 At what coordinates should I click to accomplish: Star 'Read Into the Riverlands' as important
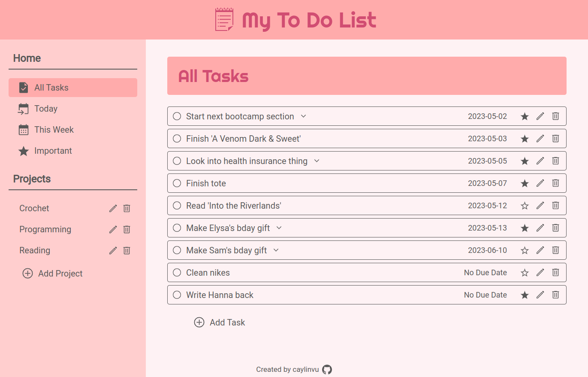(525, 206)
